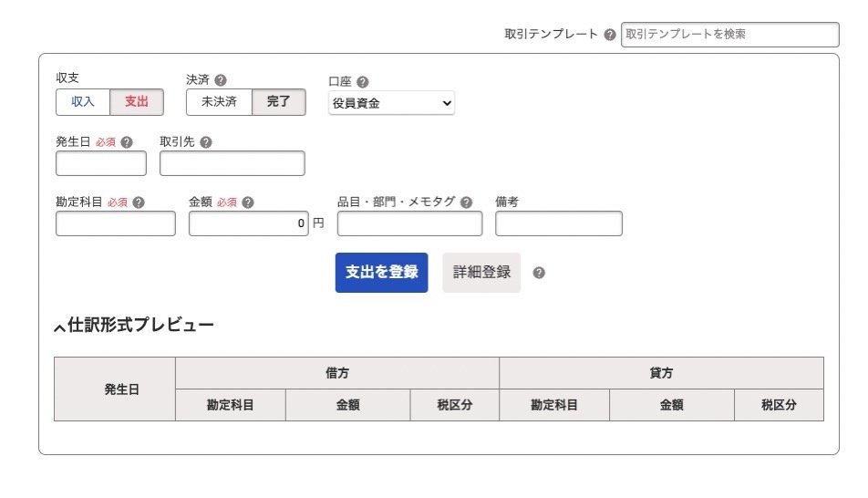Focus the 備考 input field
Viewport: 868px width, 498px height.
coord(559,223)
